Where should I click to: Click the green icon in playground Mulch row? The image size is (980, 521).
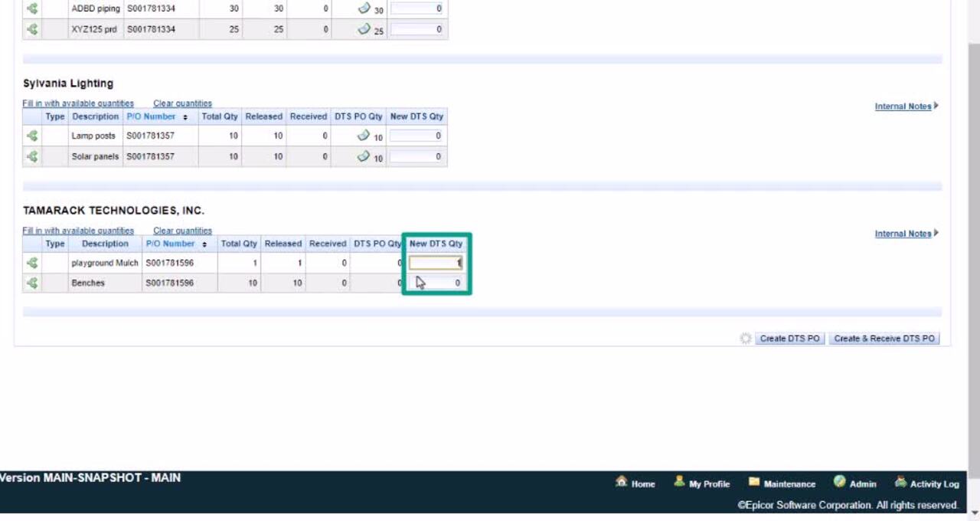[32, 263]
